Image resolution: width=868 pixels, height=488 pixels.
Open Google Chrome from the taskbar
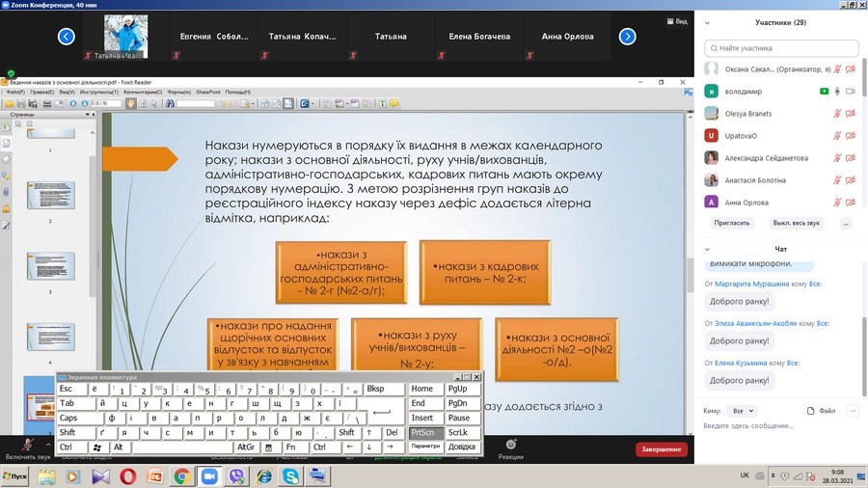pos(181,476)
